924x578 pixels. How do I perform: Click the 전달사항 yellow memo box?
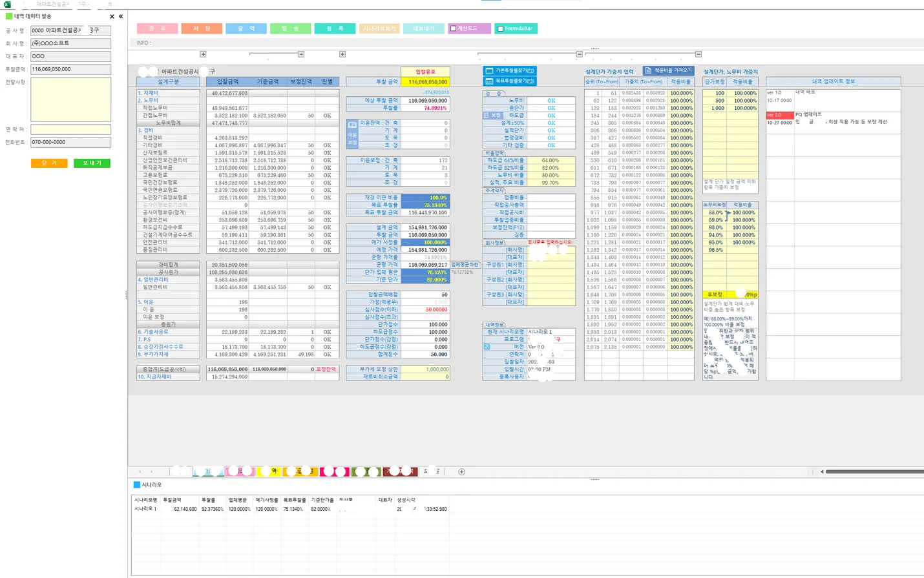(x=70, y=99)
